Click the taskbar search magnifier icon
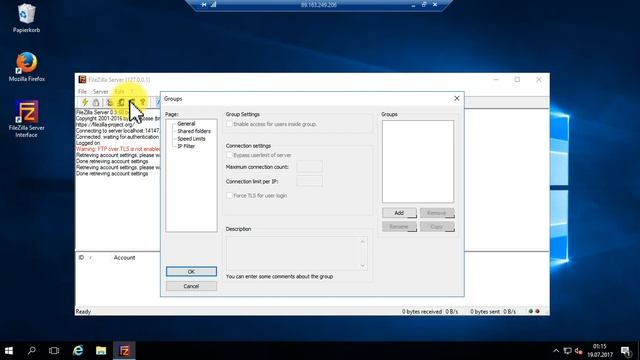Image resolution: width=640 pixels, height=360 pixels. tap(31, 351)
